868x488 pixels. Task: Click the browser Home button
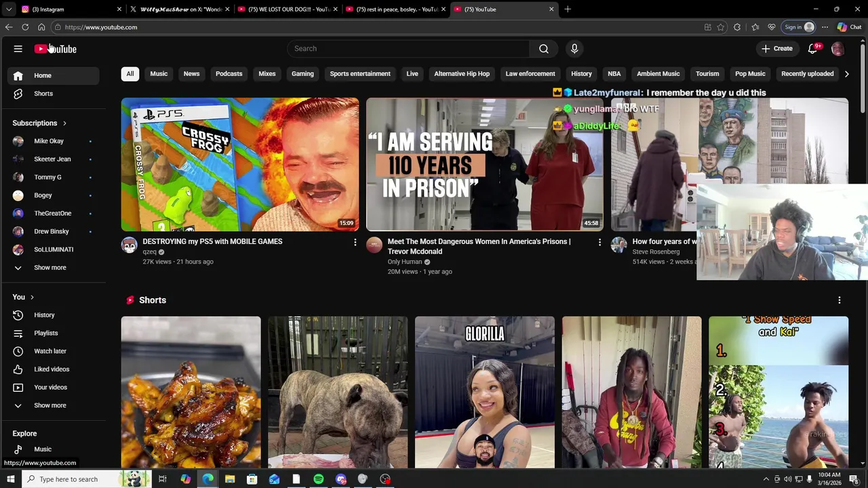click(41, 27)
